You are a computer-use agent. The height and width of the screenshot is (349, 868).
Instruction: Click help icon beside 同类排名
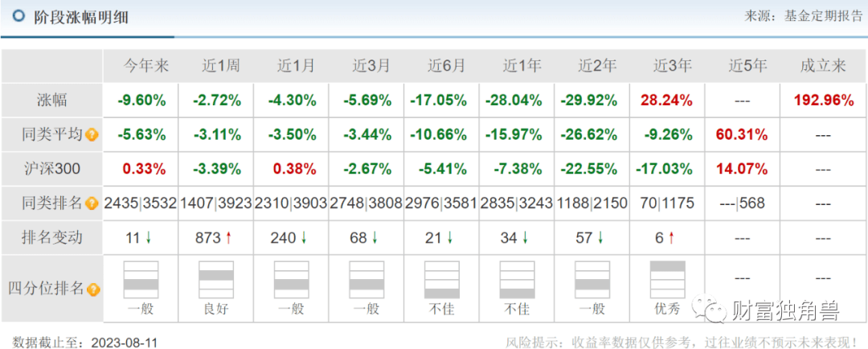click(92, 203)
